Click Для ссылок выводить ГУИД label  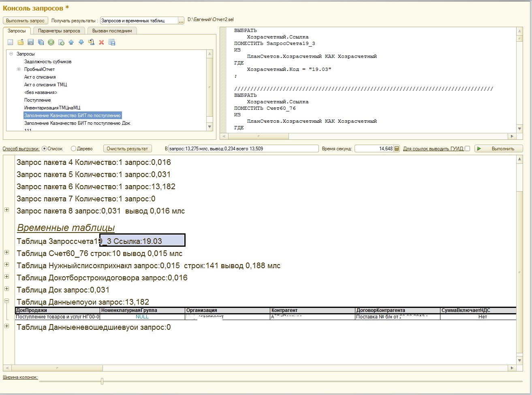click(434, 149)
